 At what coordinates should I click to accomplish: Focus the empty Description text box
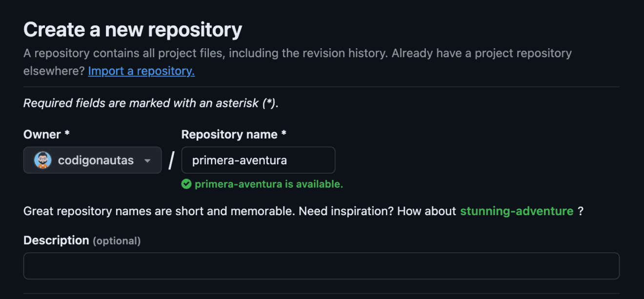pos(322,266)
